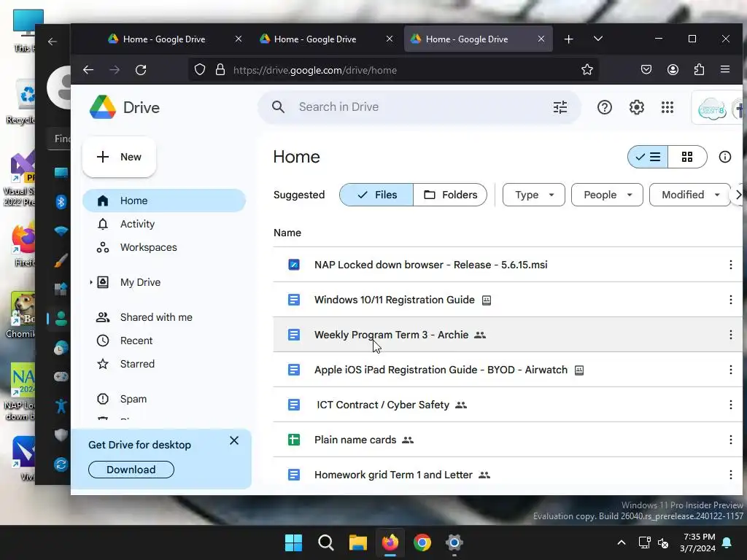The width and height of the screenshot is (747, 560).
Task: Open Firefox Pocket save icon
Action: click(646, 69)
